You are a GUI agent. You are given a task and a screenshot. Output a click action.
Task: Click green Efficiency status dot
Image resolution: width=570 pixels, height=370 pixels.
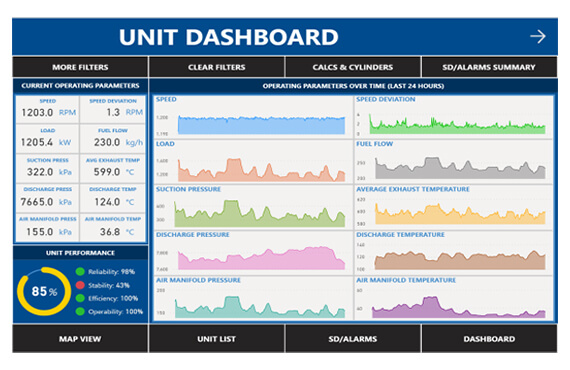tap(80, 298)
